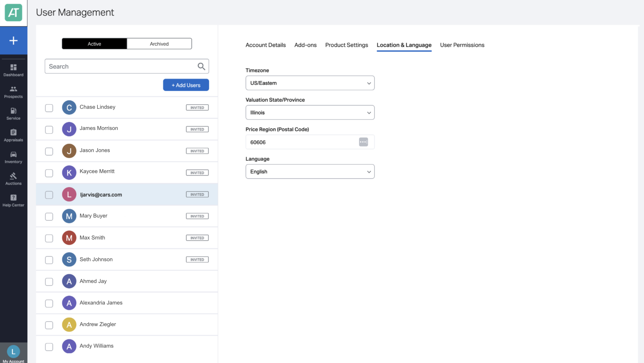644x363 pixels.
Task: Click Andrew Ziegler's avatar
Action: 69,325
